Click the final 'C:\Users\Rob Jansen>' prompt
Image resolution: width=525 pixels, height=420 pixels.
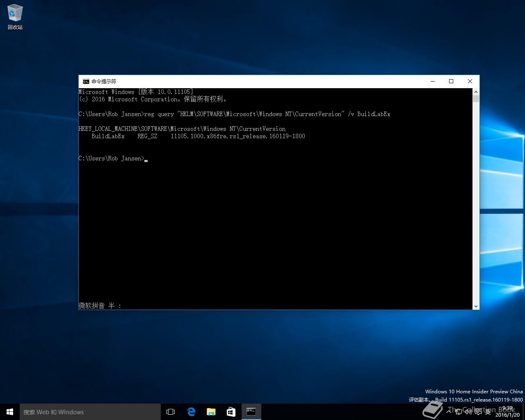111,158
